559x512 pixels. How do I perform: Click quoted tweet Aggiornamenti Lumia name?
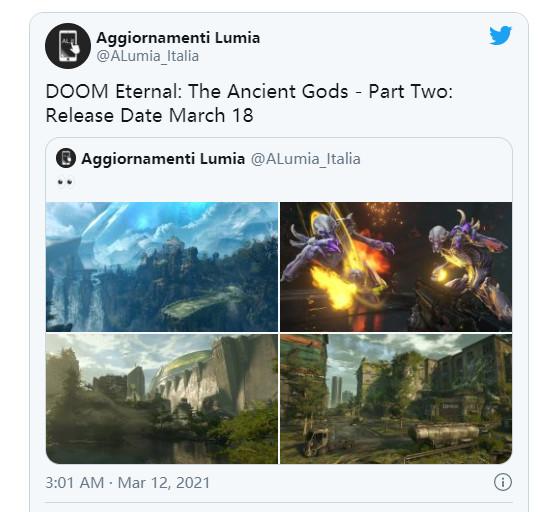(x=163, y=159)
